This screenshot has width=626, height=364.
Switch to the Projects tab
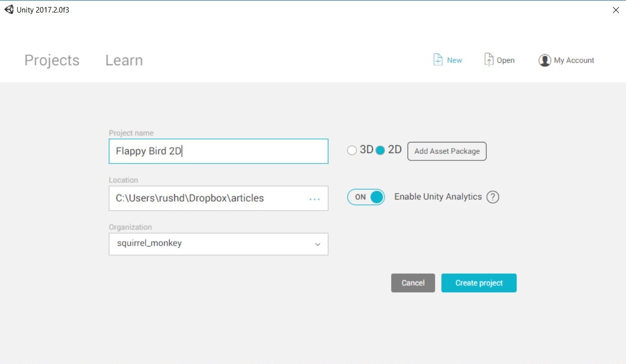coord(52,60)
